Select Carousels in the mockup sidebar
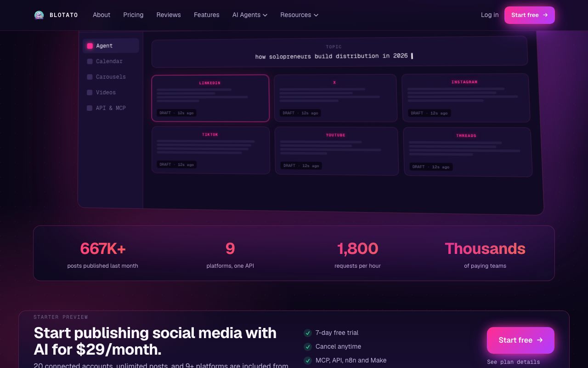 pyautogui.click(x=111, y=77)
